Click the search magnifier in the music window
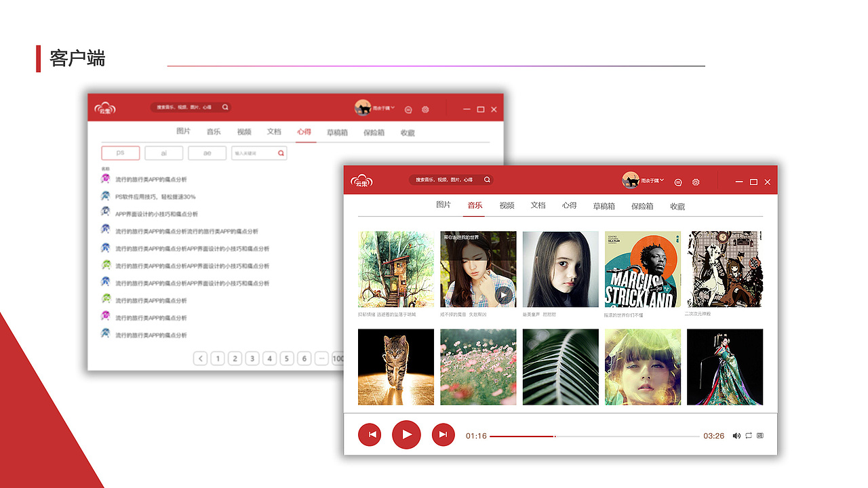 click(x=487, y=180)
